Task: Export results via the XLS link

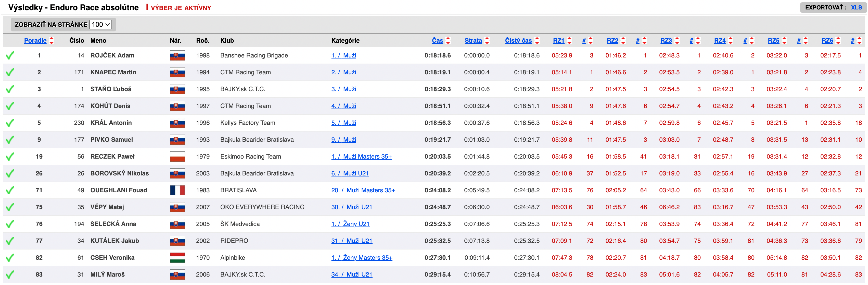Action: tap(856, 7)
